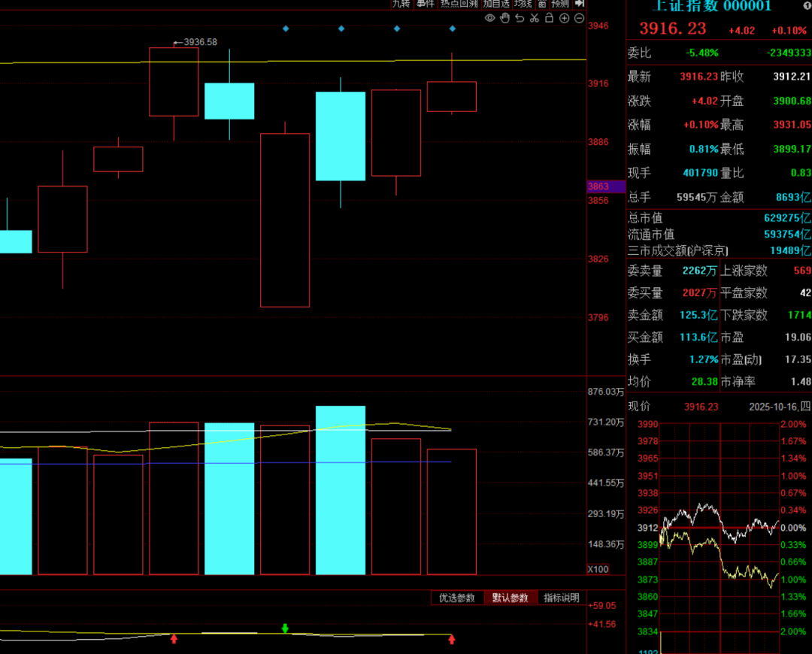Open the 九转 indicator tab

coord(401,4)
